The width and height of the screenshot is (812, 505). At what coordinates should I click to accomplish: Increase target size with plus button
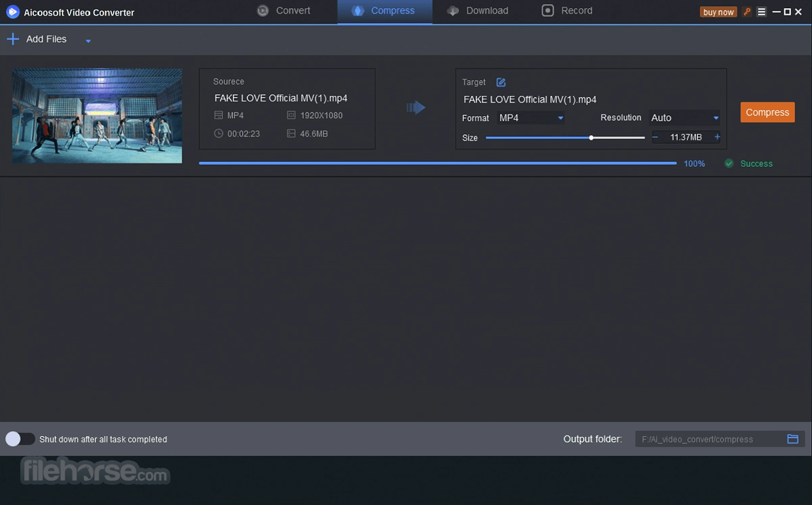coord(717,137)
